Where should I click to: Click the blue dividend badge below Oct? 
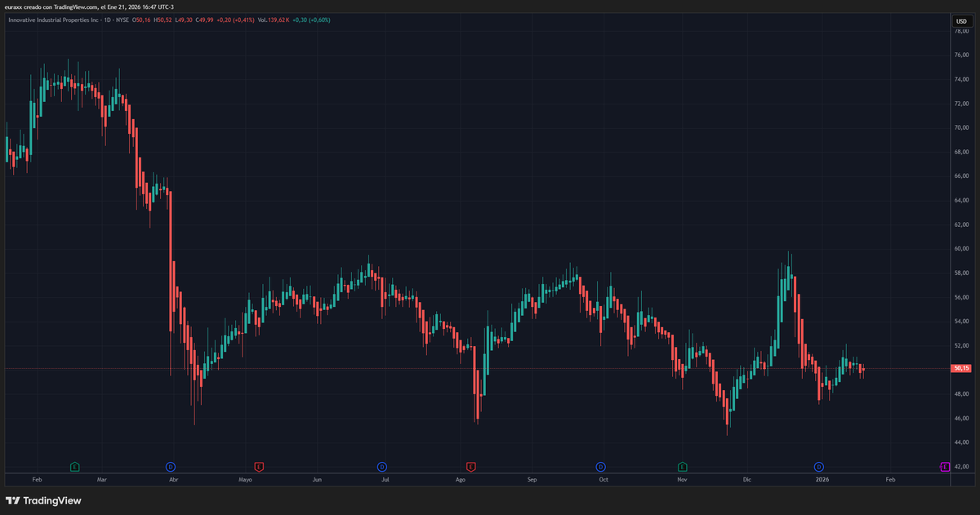click(x=602, y=466)
